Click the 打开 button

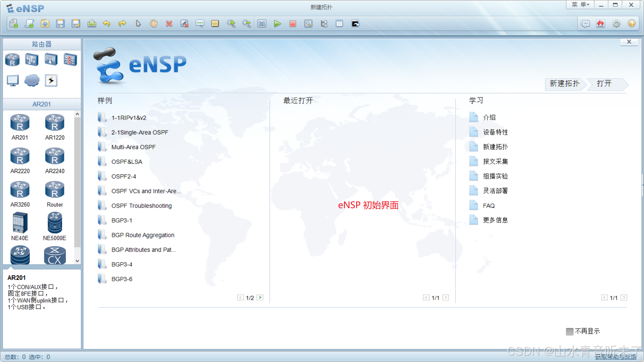coord(604,84)
